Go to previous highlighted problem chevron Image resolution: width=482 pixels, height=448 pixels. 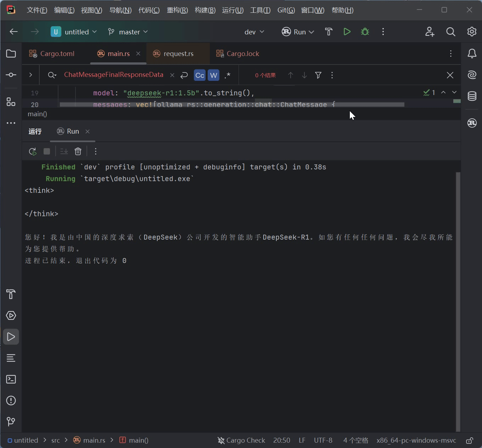click(443, 92)
